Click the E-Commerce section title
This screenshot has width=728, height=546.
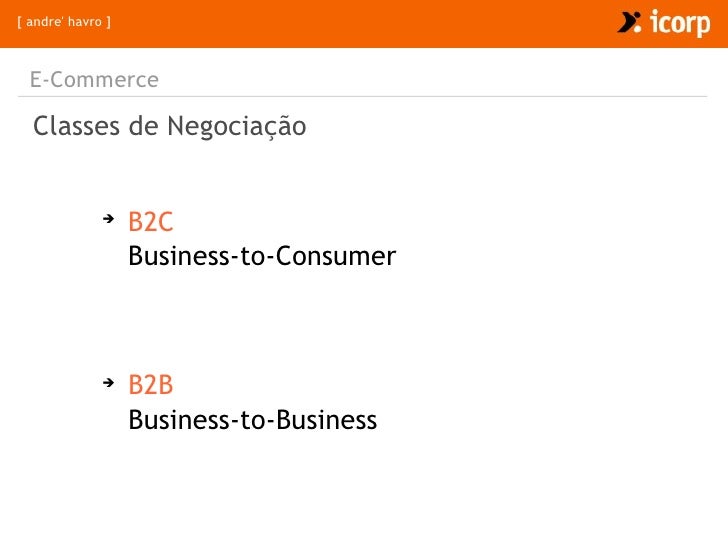coord(94,79)
